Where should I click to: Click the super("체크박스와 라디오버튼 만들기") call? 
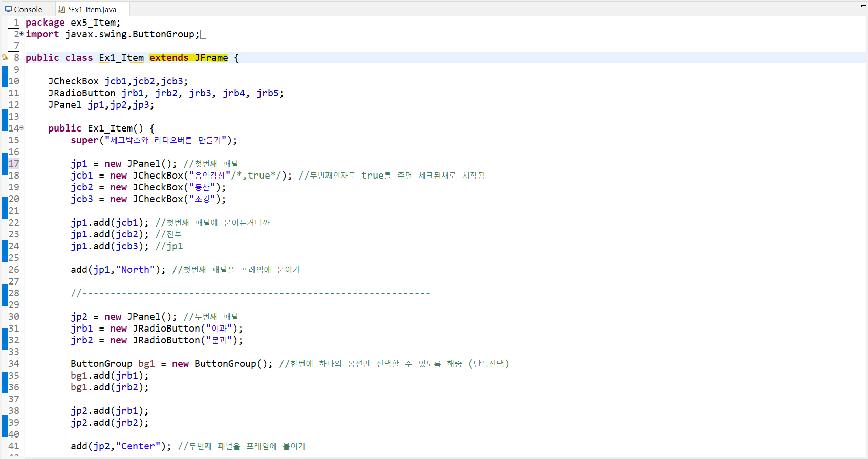(x=154, y=140)
